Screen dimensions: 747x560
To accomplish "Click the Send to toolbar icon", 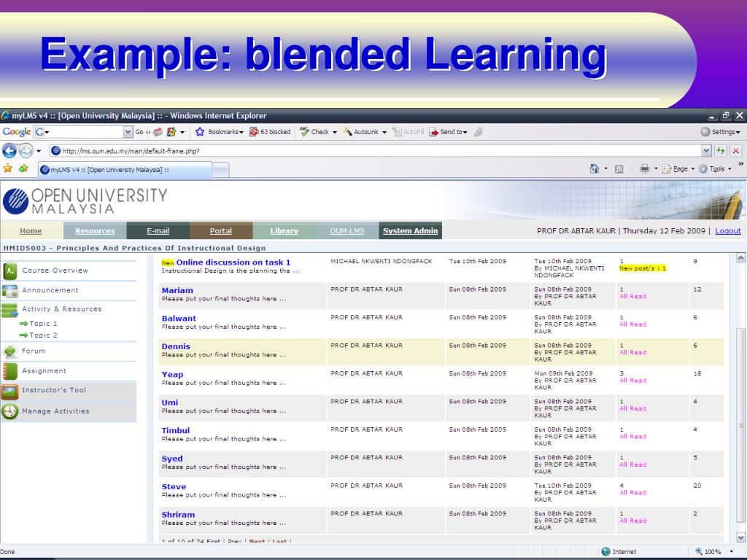I will click(433, 132).
